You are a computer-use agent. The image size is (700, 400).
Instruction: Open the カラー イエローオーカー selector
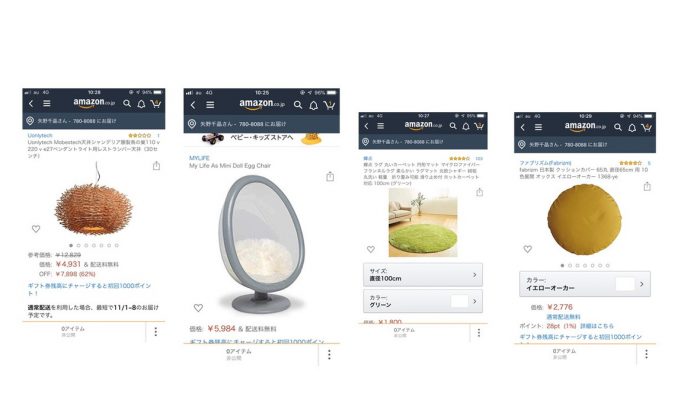pyautogui.click(x=585, y=284)
